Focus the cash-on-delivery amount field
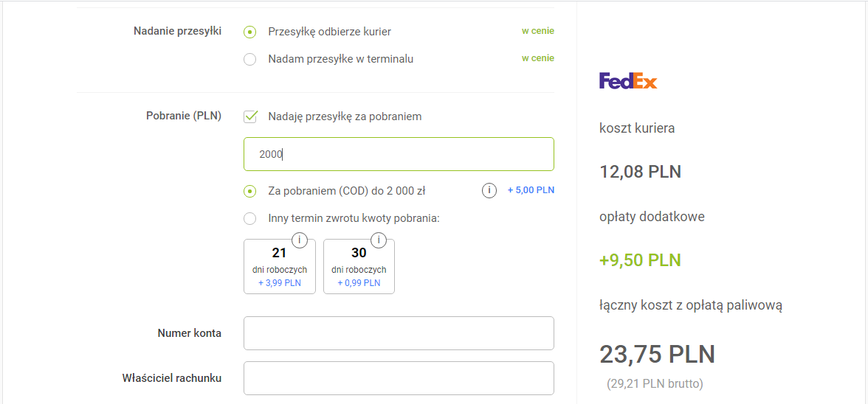 click(399, 154)
